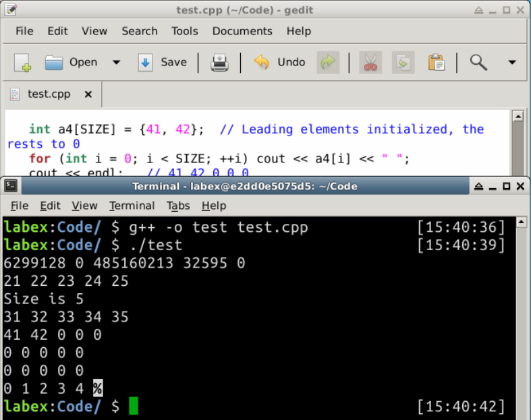Click the Print icon in gedit toolbar

pos(220,63)
